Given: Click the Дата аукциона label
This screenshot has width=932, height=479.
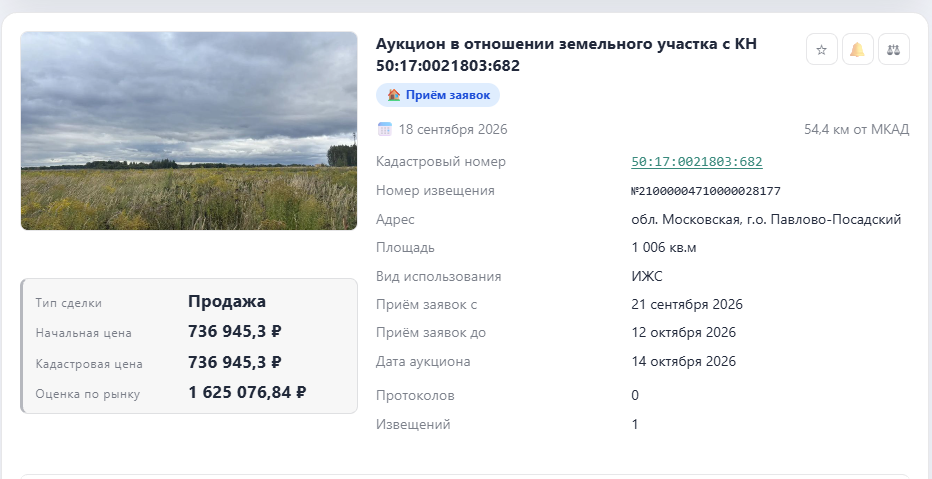Looking at the screenshot, I should coord(423,361).
